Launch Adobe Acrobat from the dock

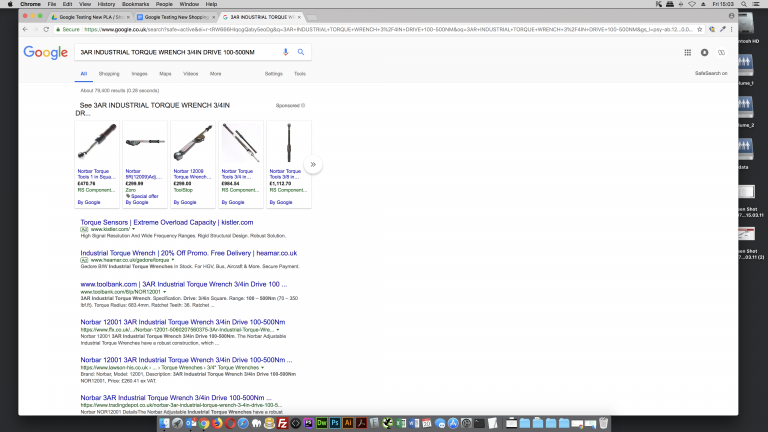click(361, 423)
